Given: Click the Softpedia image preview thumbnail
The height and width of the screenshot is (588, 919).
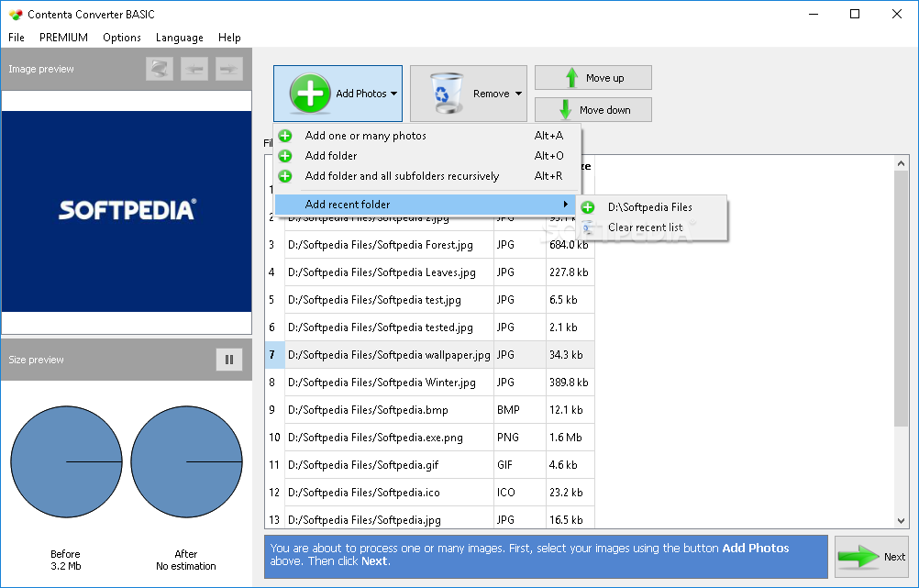Looking at the screenshot, I should point(127,212).
